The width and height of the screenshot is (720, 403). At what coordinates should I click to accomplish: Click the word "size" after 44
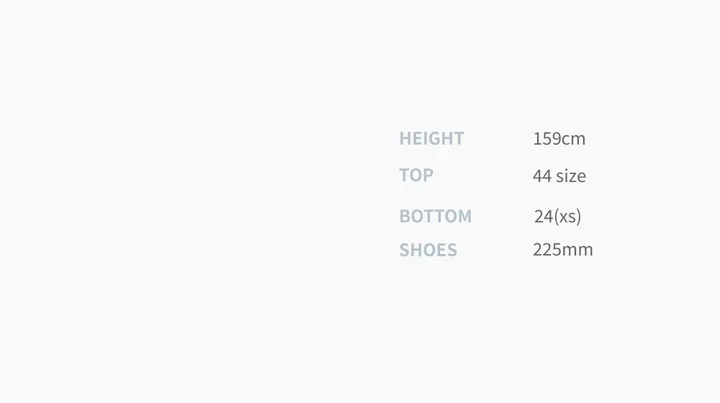coord(571,176)
